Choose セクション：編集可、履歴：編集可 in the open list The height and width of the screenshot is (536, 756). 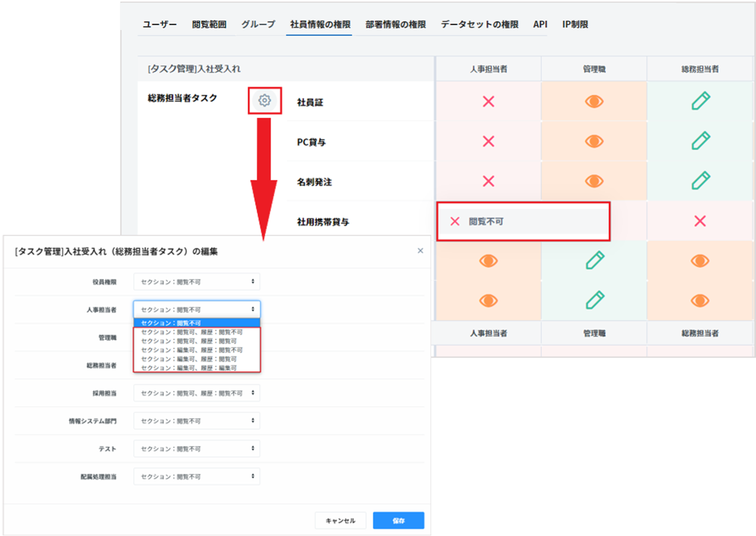point(190,368)
